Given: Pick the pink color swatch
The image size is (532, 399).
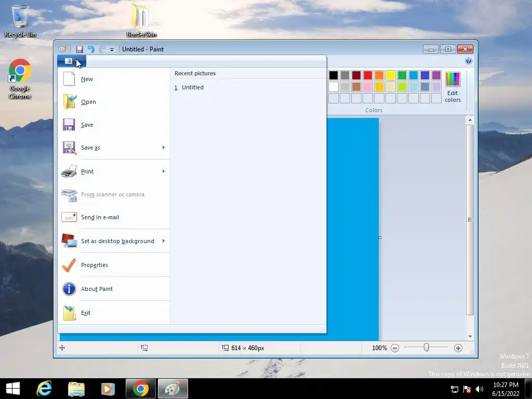Looking at the screenshot, I should [368, 87].
